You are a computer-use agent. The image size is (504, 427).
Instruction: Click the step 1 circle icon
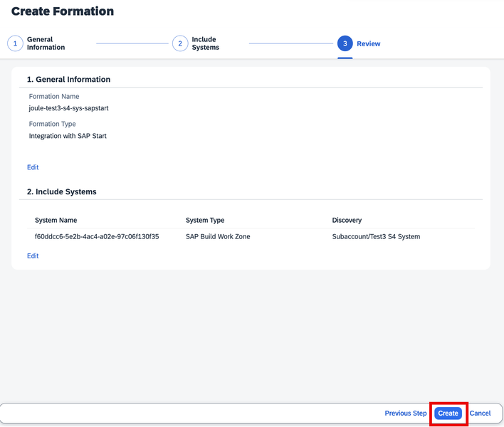[15, 43]
